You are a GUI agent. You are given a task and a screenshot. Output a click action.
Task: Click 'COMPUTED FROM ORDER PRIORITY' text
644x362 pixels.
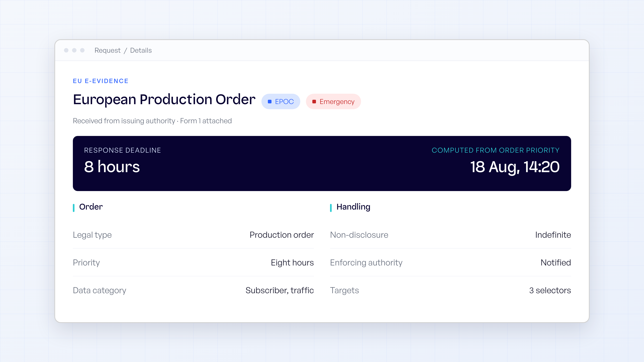495,150
